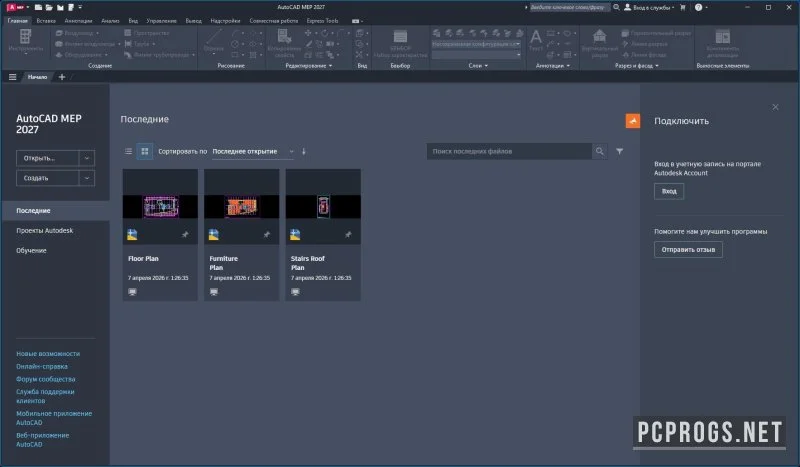Screen dimensions: 800x467
Task: Click the New file icon in quick access toolbar
Action: point(38,7)
